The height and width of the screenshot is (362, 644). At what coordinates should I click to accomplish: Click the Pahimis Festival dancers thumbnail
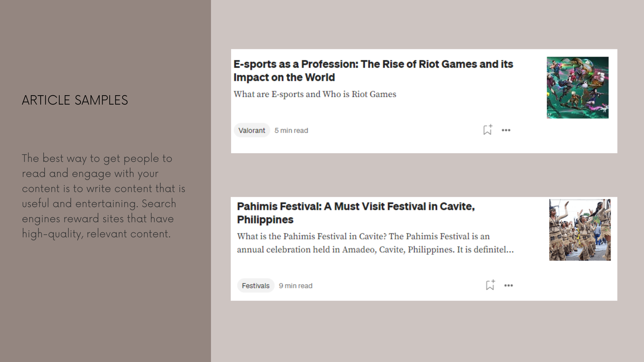(x=580, y=230)
